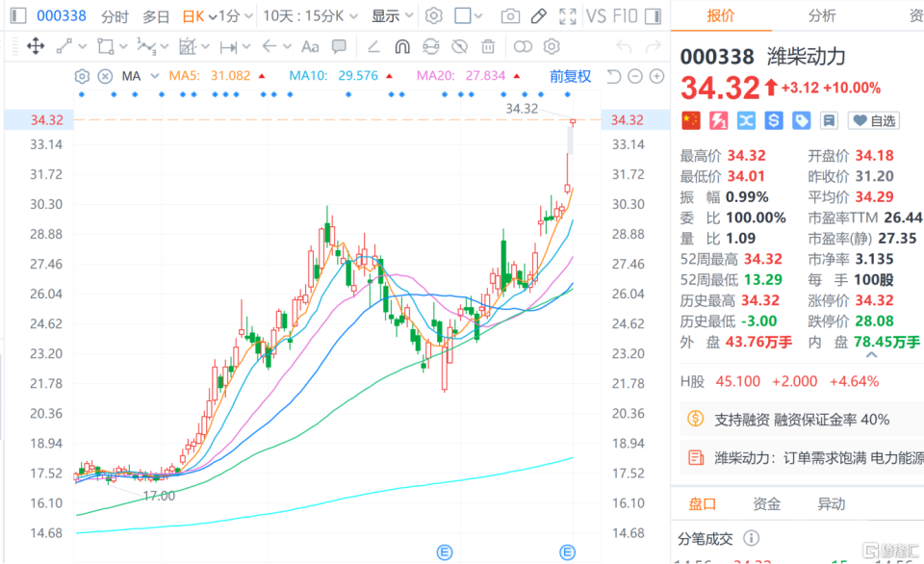Select the wave pattern drawing tool
The width and height of the screenshot is (924, 564).
tap(146, 46)
